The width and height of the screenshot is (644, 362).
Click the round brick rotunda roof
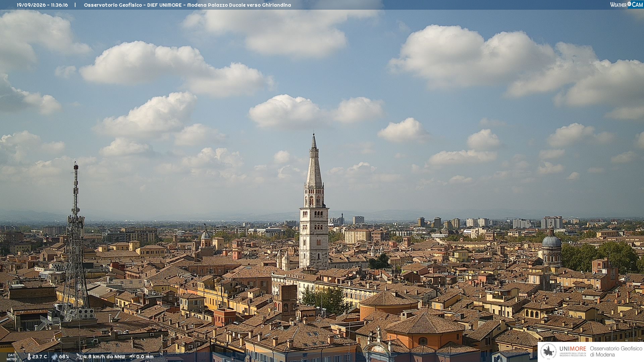coord(388,298)
